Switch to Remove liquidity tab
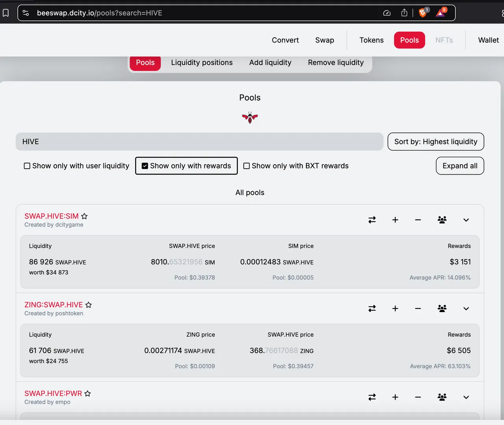The height and width of the screenshot is (425, 504). pyautogui.click(x=336, y=63)
